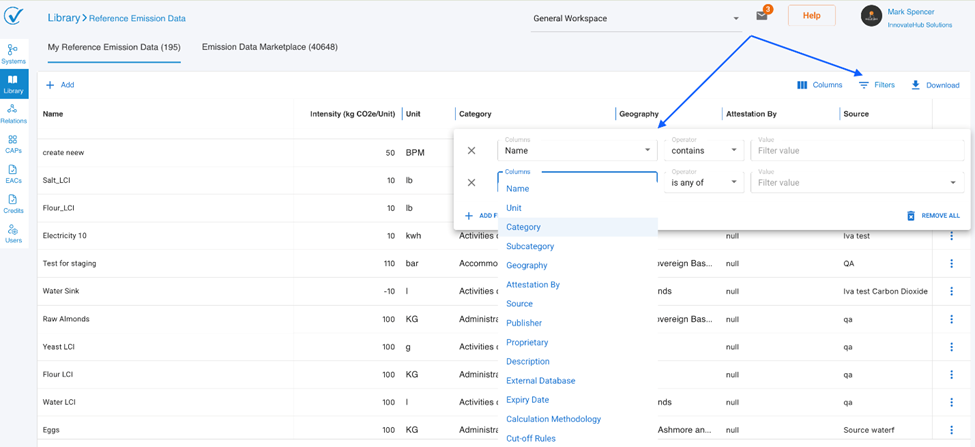Open the Columns visibility button
The height and width of the screenshot is (447, 975).
click(x=819, y=85)
